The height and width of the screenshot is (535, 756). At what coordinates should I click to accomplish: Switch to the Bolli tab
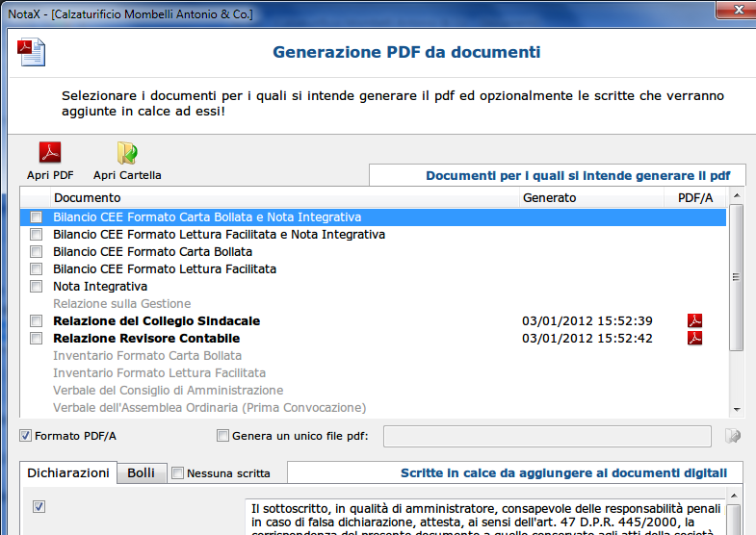tap(141, 473)
